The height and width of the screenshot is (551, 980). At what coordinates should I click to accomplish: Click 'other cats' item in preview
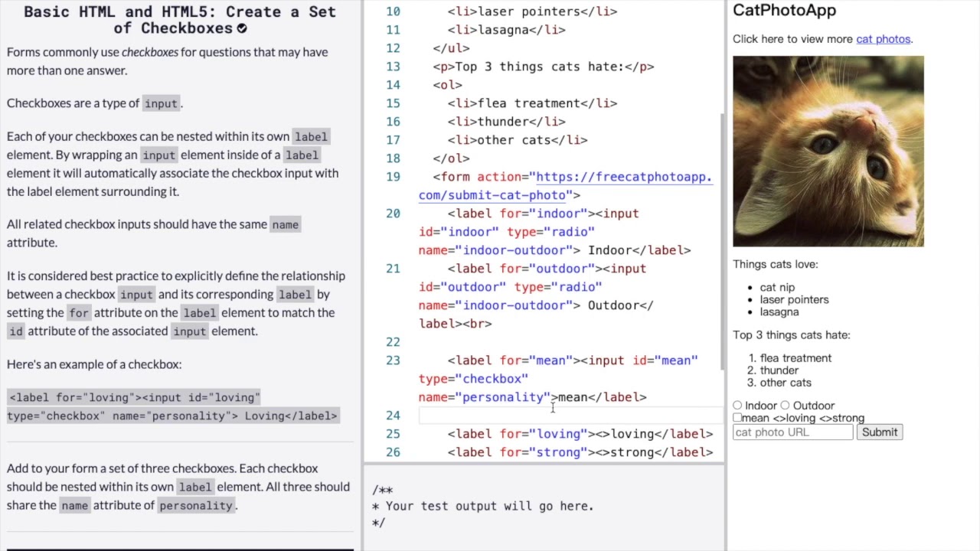click(786, 383)
